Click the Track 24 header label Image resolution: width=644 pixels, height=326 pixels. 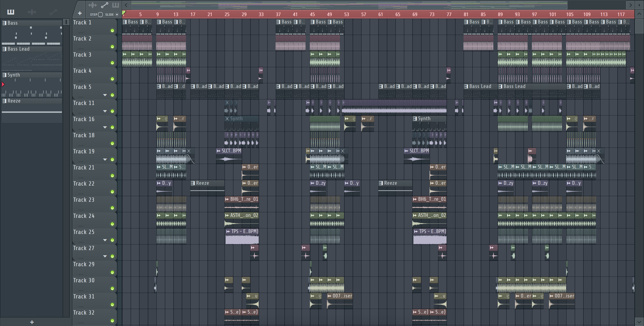point(84,216)
